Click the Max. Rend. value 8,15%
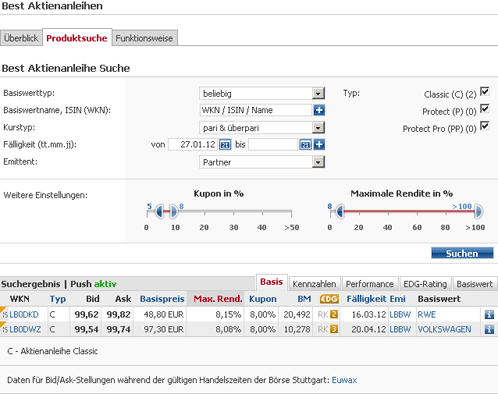498x394 pixels. point(228,314)
